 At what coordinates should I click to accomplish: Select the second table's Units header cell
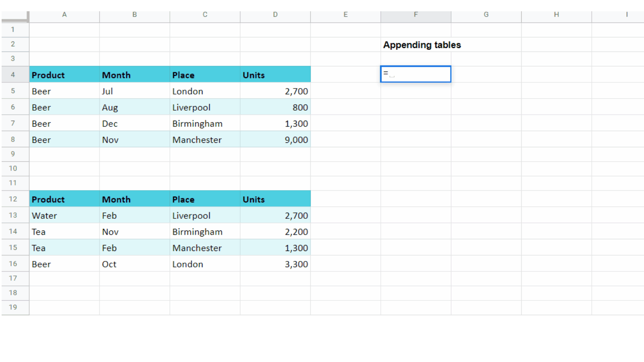275,200
